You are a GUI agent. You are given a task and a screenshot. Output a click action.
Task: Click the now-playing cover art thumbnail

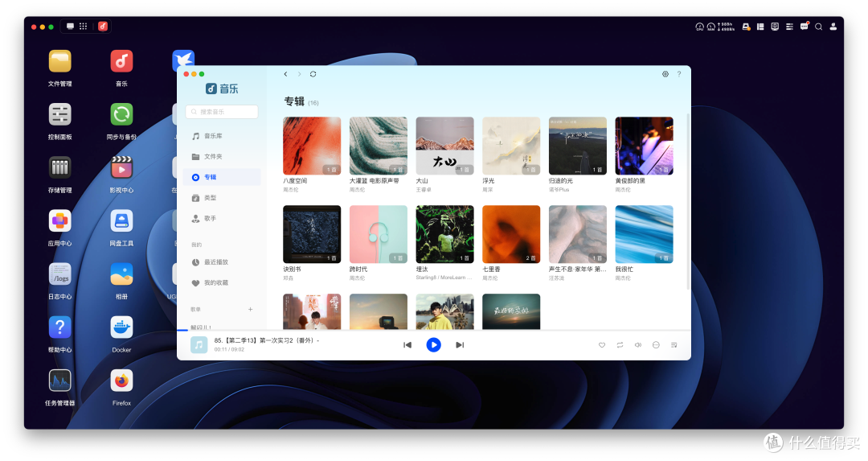[x=199, y=344]
